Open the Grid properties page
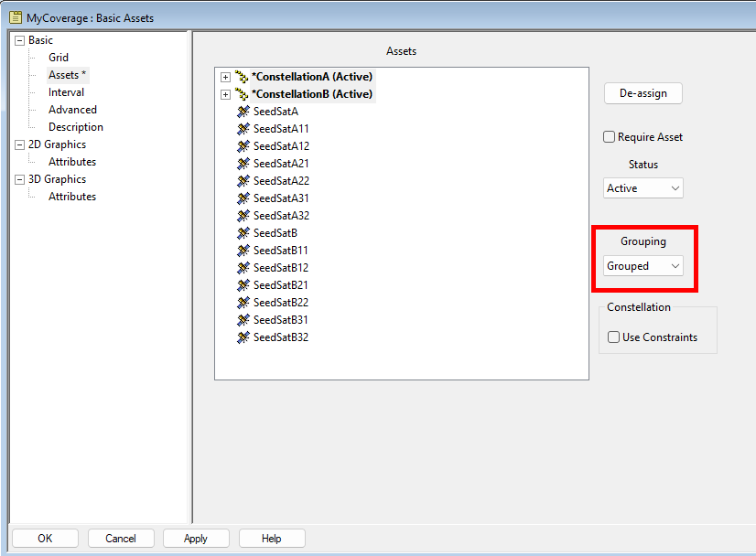The width and height of the screenshot is (756, 556). click(x=59, y=58)
